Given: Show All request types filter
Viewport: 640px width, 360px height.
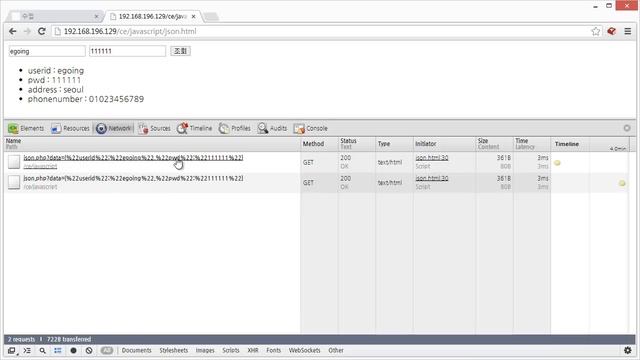Looking at the screenshot, I should pyautogui.click(x=107, y=350).
